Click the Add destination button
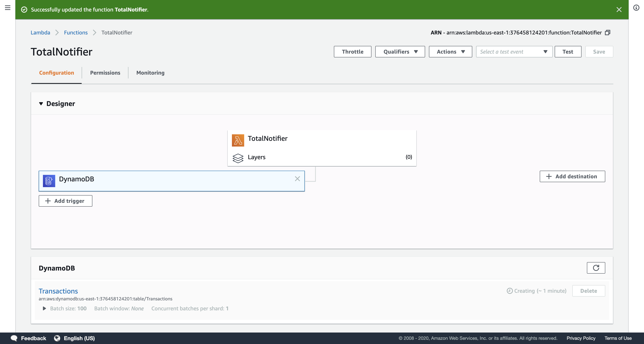 572,176
